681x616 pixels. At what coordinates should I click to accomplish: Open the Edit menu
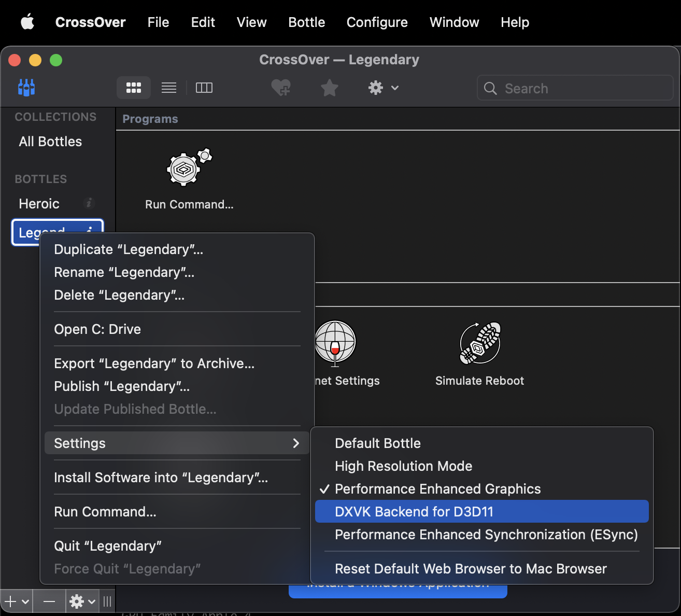[x=203, y=22]
